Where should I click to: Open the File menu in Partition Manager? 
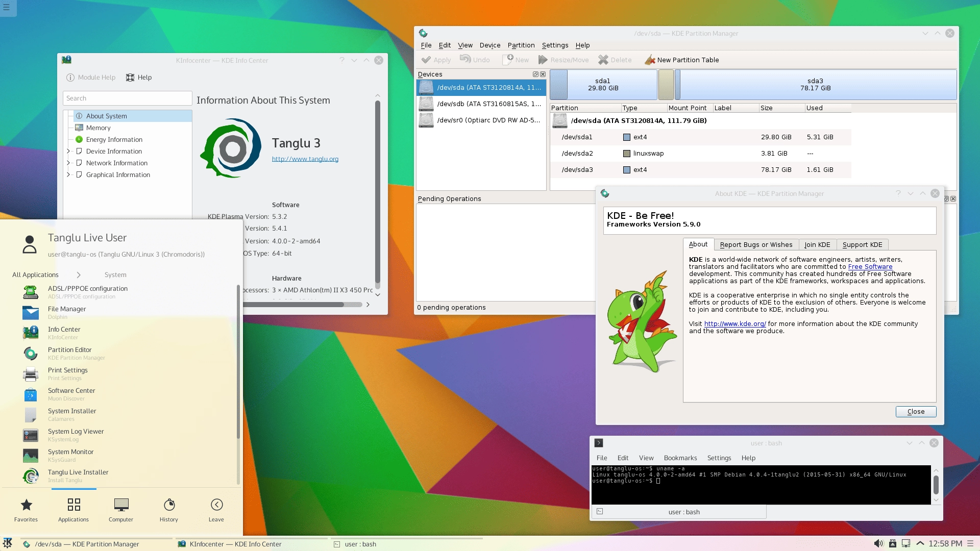click(x=426, y=45)
